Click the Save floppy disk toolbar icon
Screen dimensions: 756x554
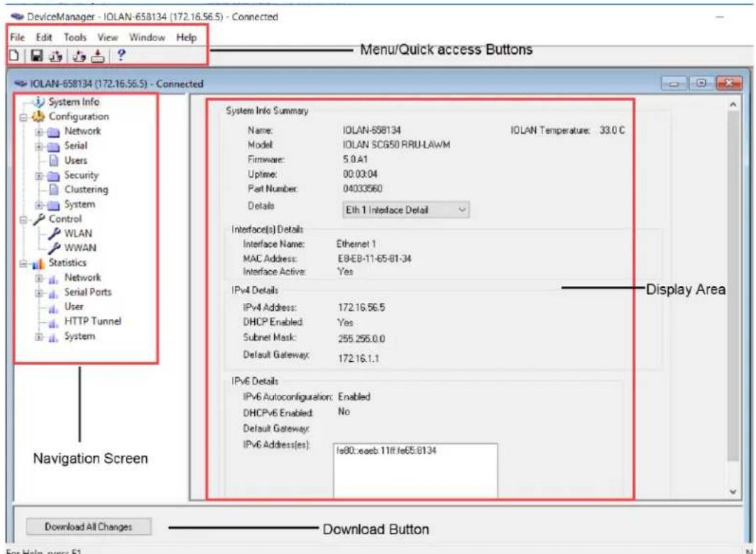coord(37,56)
